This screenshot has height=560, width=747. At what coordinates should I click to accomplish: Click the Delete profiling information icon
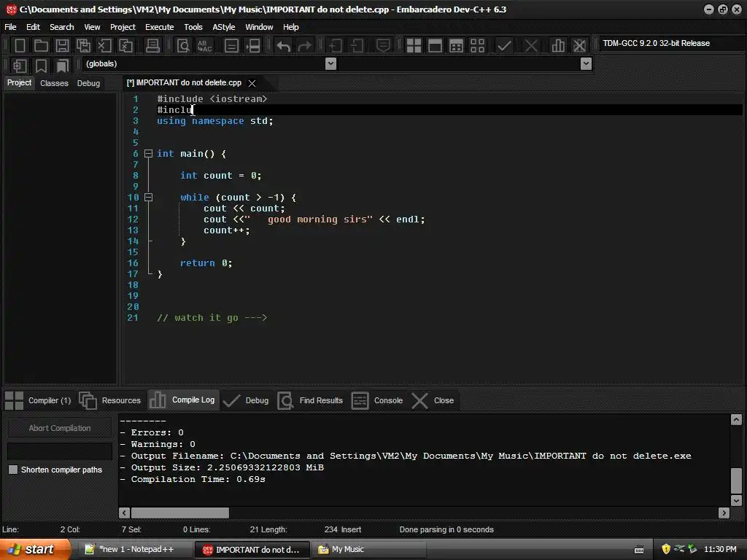tap(579, 46)
